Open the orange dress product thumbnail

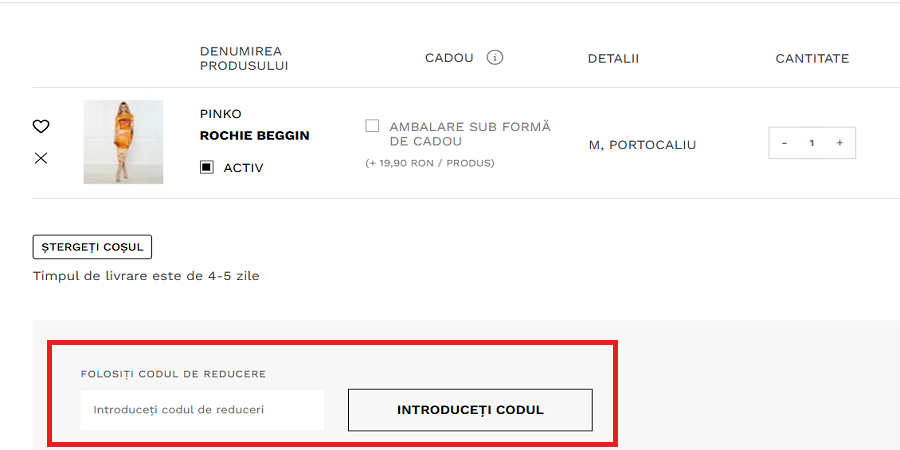[x=123, y=142]
